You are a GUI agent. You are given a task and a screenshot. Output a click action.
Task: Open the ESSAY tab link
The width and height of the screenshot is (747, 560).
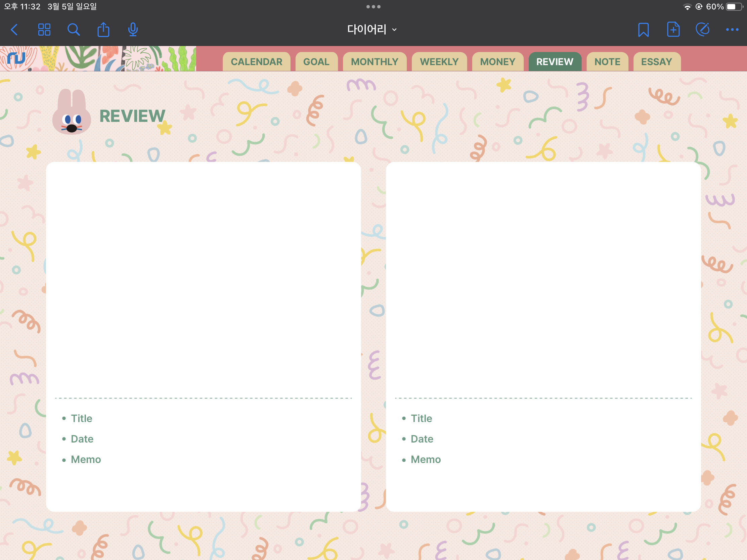(x=657, y=62)
